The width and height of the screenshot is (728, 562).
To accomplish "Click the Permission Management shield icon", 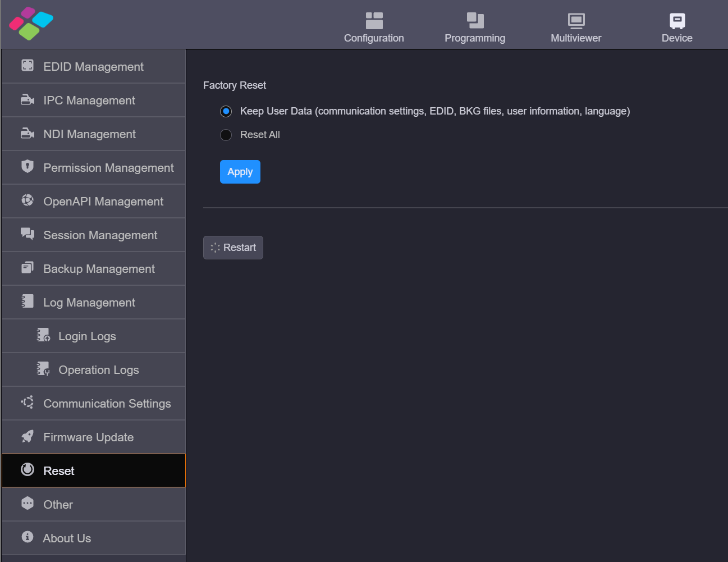I will click(28, 166).
